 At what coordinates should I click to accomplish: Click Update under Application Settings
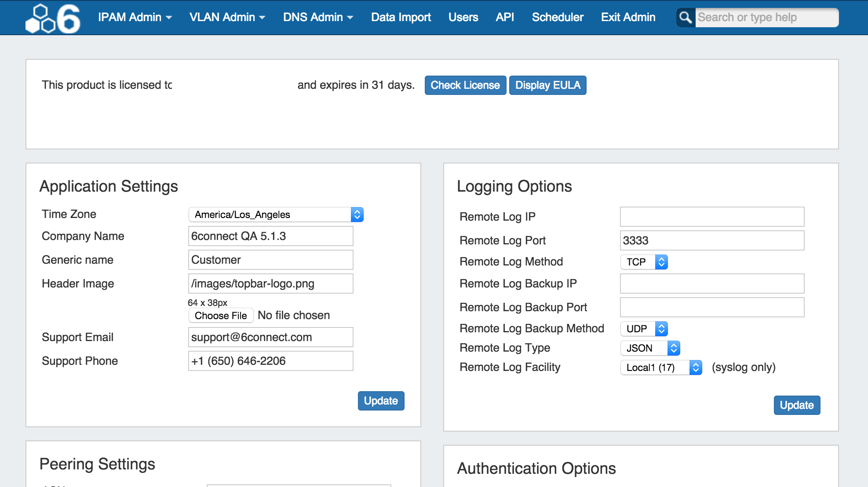click(x=381, y=401)
